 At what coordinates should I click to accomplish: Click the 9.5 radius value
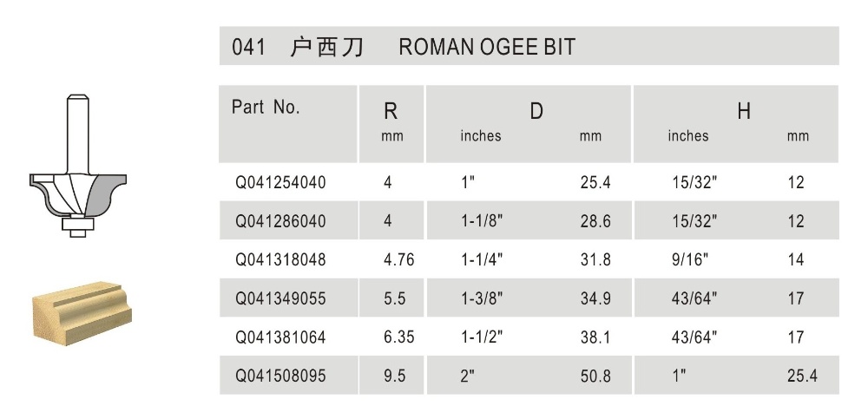(393, 376)
